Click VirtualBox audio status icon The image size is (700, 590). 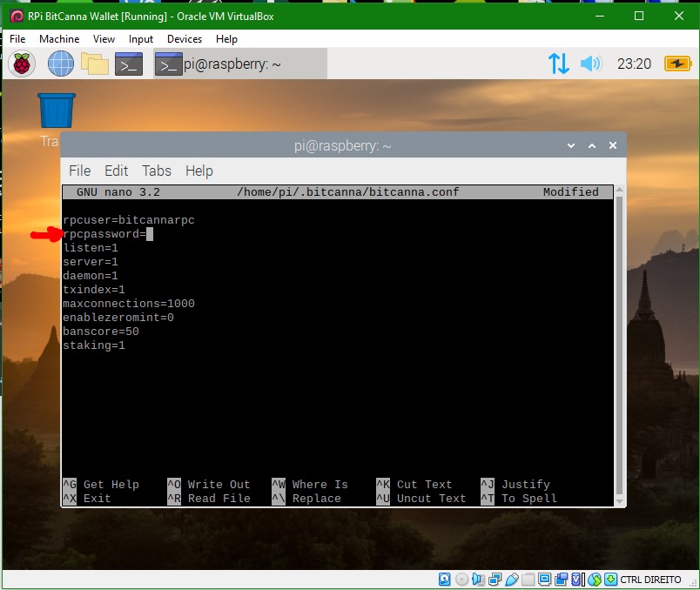[478, 580]
